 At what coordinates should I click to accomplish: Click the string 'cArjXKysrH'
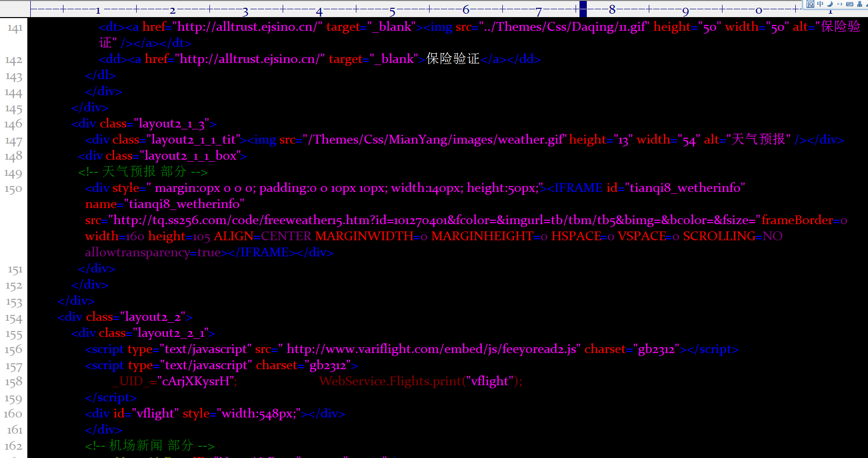(x=196, y=381)
